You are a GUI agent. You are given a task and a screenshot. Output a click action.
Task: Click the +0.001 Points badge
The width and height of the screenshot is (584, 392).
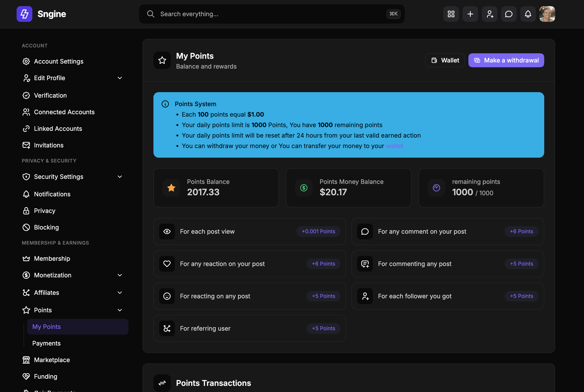(318, 231)
